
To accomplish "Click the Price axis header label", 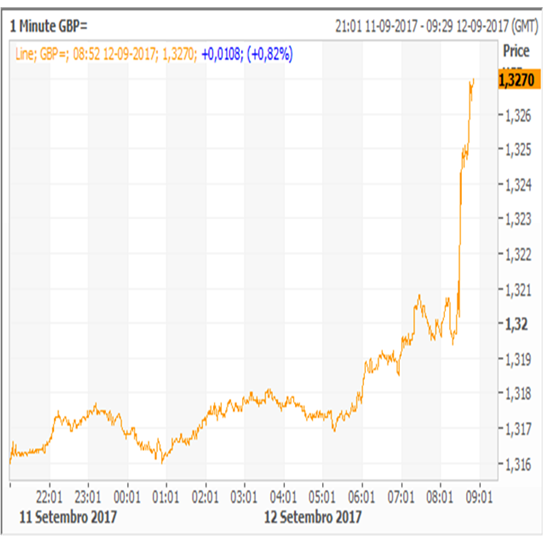I will [x=516, y=51].
